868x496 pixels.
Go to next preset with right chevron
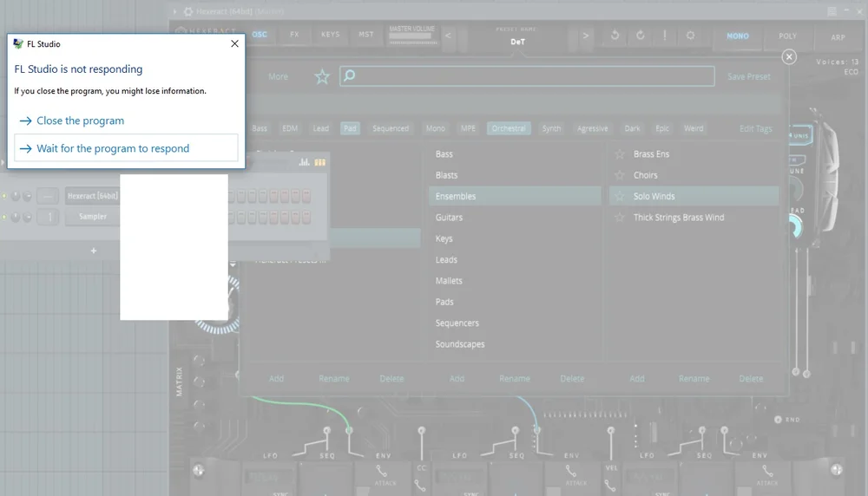pos(585,36)
